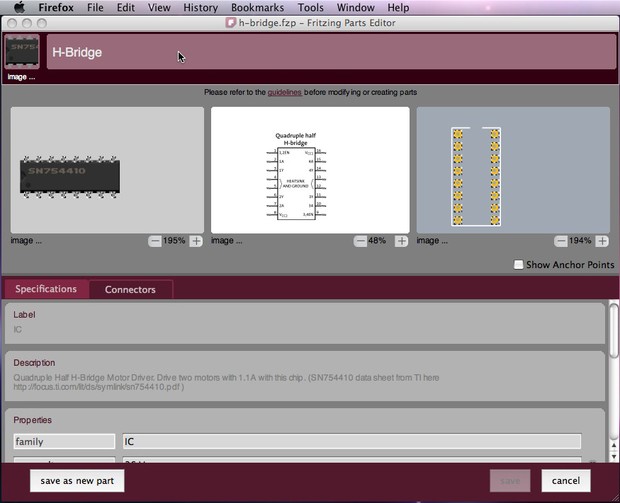Open the Tools menu
Image resolution: width=620 pixels, height=503 pixels.
(x=310, y=8)
